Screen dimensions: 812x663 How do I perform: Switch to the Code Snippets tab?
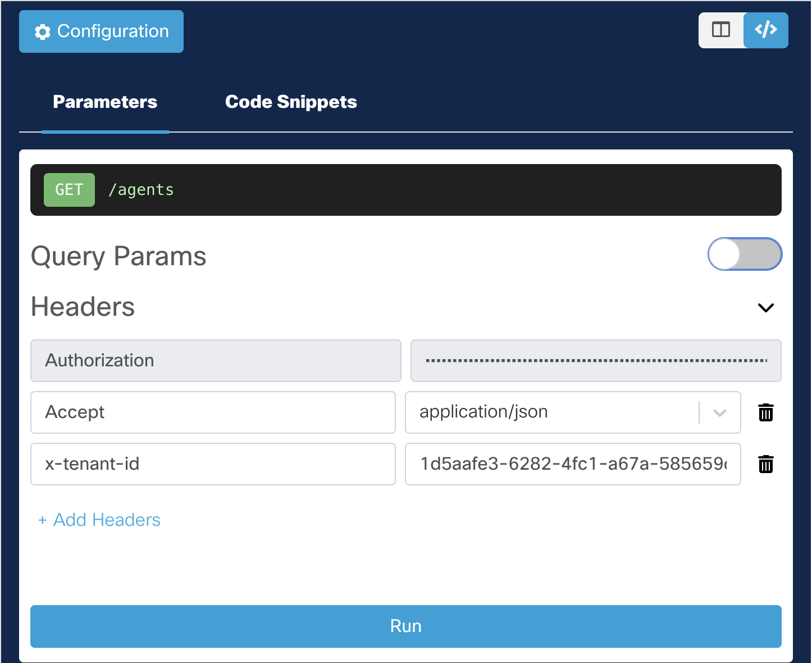pos(291,102)
